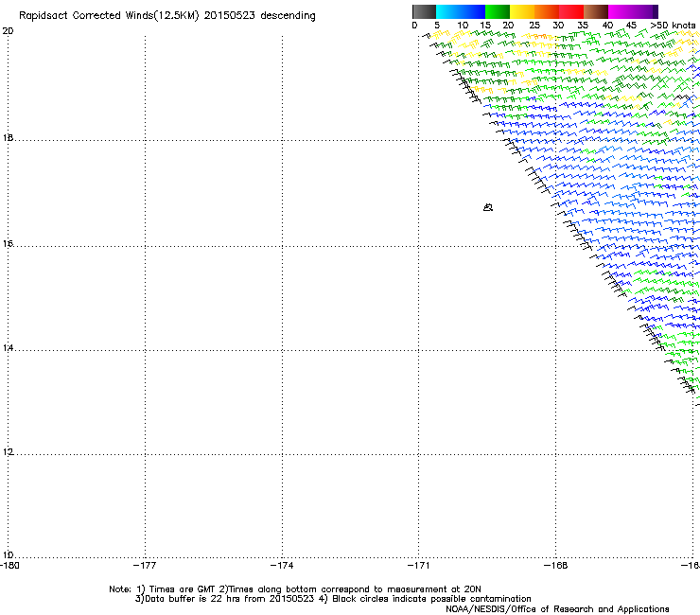Click the orange 25-30 knots legend swatch
This screenshot has width=700, height=615.
click(547, 11)
